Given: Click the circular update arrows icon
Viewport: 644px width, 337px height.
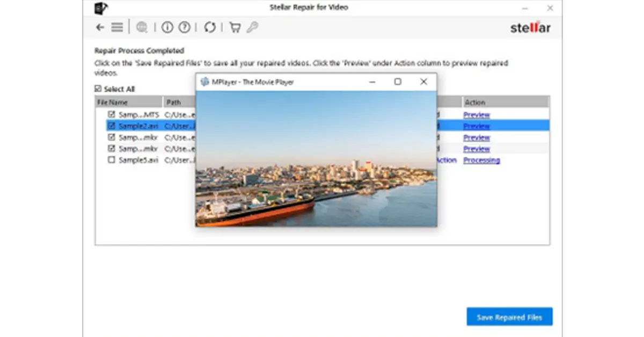Looking at the screenshot, I should [210, 27].
